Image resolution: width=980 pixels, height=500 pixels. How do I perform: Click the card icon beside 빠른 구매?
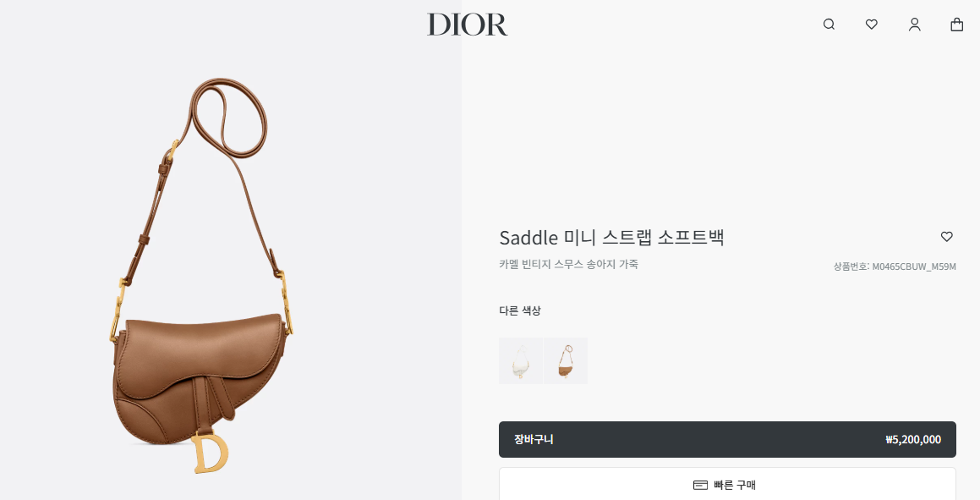click(x=701, y=485)
